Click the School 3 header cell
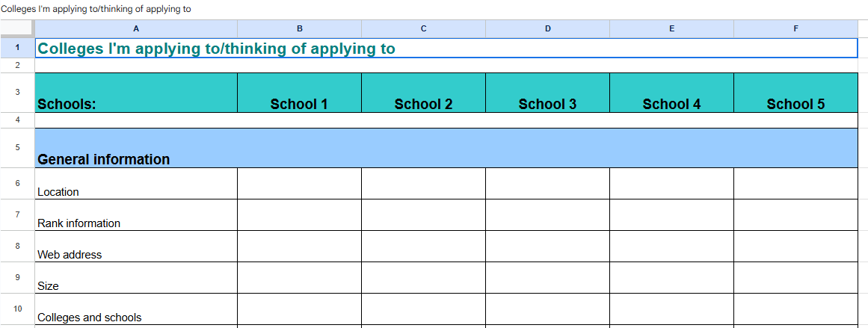Viewport: 868px width, 328px height. (x=547, y=93)
